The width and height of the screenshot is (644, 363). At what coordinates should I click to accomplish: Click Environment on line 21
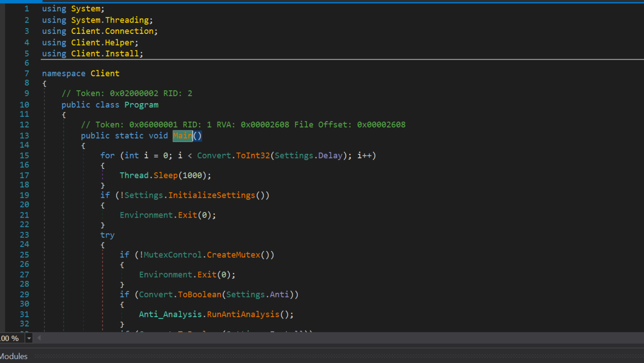(146, 215)
